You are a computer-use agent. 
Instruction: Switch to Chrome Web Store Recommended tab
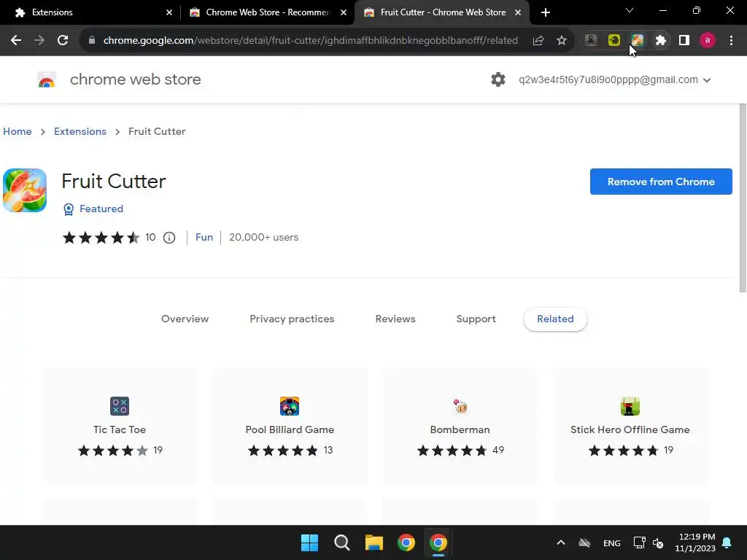click(268, 12)
